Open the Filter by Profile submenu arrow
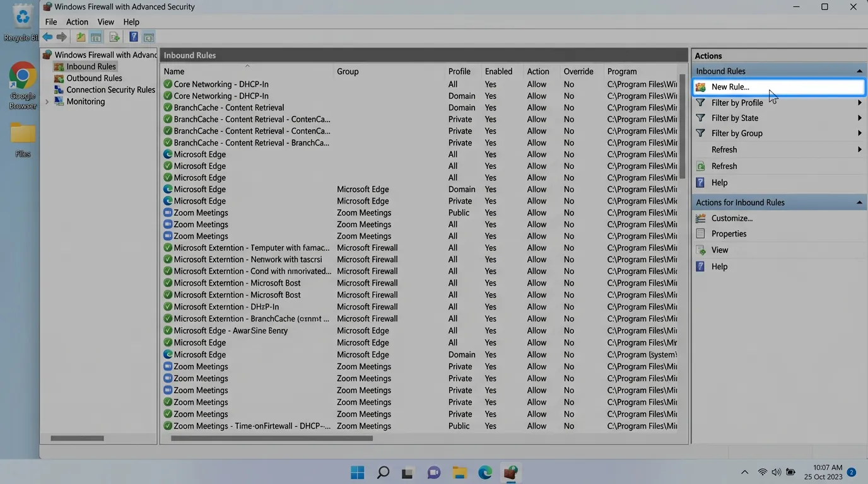 (x=859, y=103)
